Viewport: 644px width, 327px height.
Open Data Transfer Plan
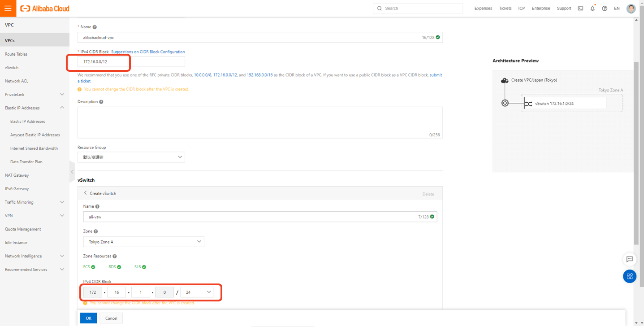click(26, 161)
